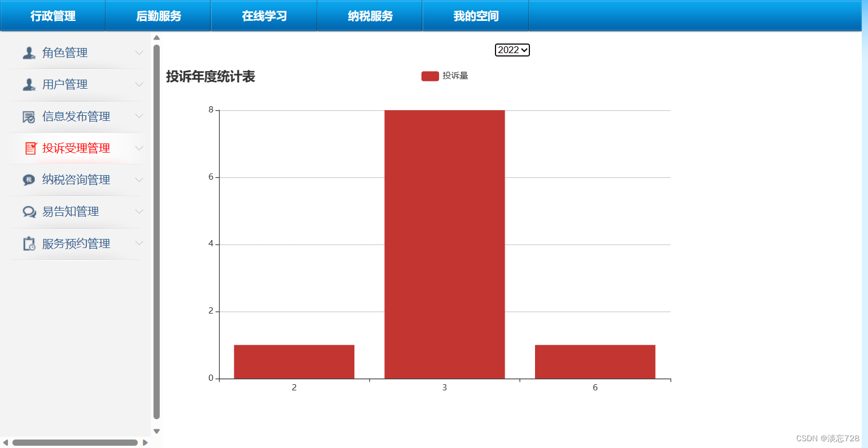Image resolution: width=868 pixels, height=448 pixels.
Task: Click the sidebar vertical scrollbar down arrow
Action: (157, 431)
